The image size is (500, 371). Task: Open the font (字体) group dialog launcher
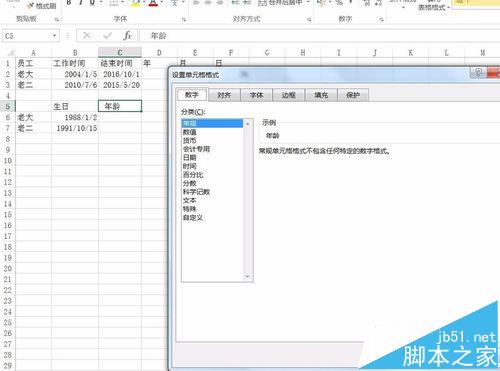(184, 20)
